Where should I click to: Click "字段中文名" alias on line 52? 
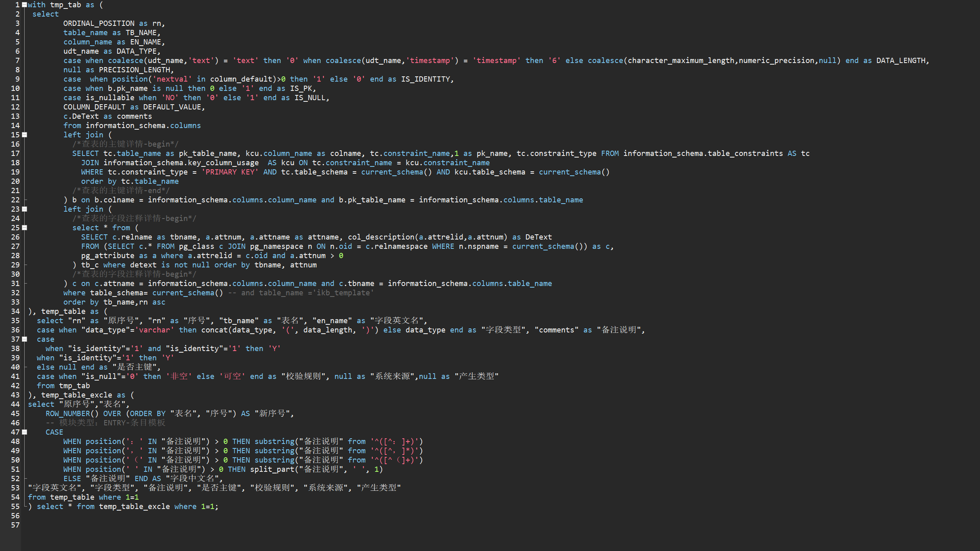pyautogui.click(x=192, y=479)
